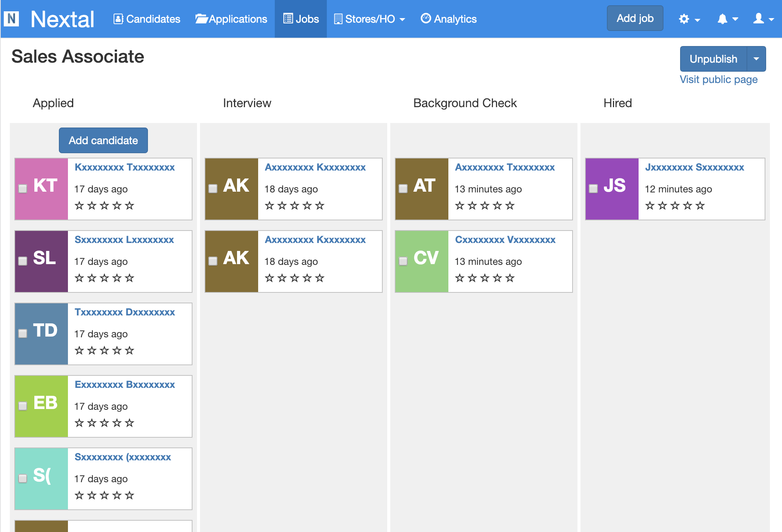782x532 pixels.
Task: Open Jxxxxxxxxx Sxxxxxxxx candidate profile
Action: click(x=694, y=167)
